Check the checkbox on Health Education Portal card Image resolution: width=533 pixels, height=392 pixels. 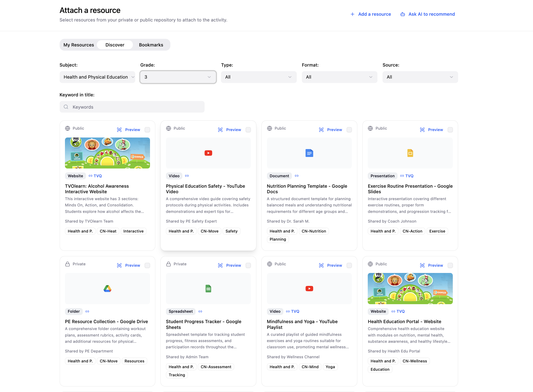(450, 265)
